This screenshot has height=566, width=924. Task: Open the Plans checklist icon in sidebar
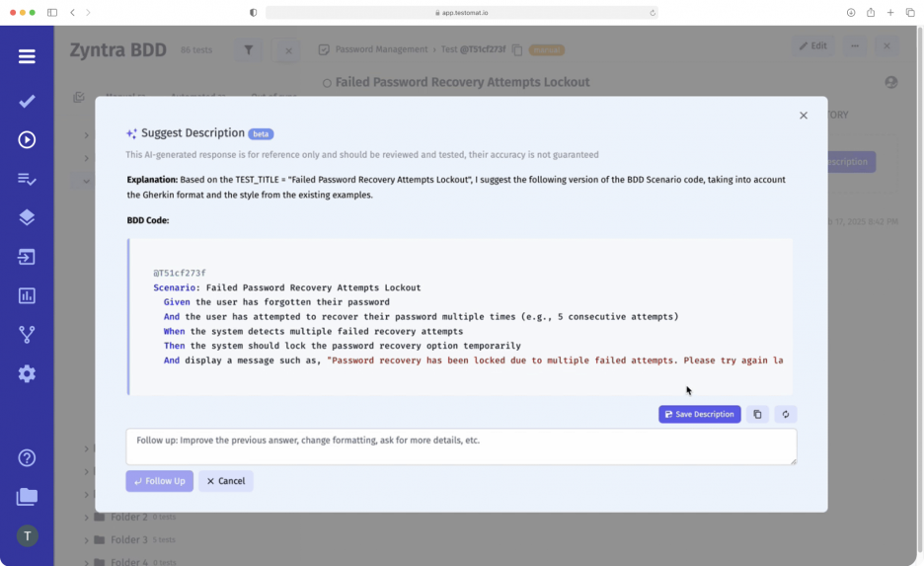point(27,179)
